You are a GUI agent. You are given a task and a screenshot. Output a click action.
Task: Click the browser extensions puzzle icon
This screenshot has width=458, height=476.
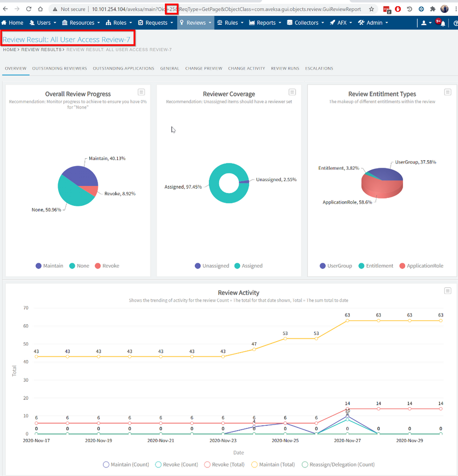click(432, 9)
